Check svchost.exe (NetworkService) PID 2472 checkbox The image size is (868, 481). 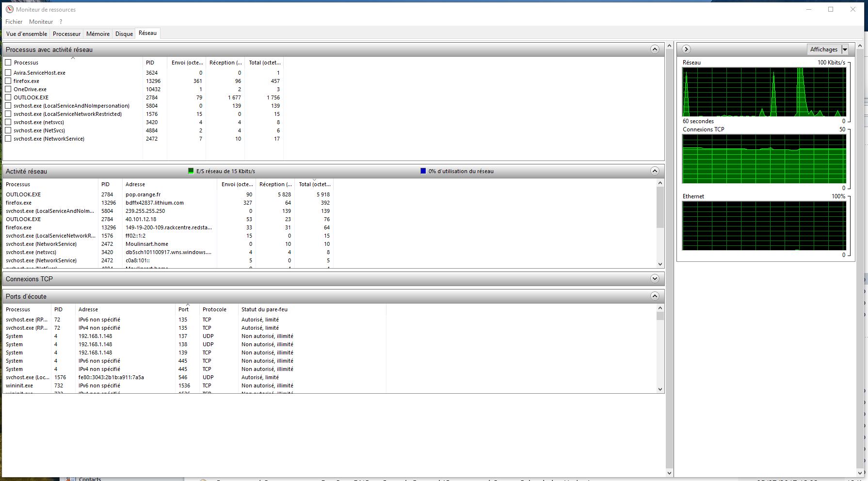tap(8, 138)
